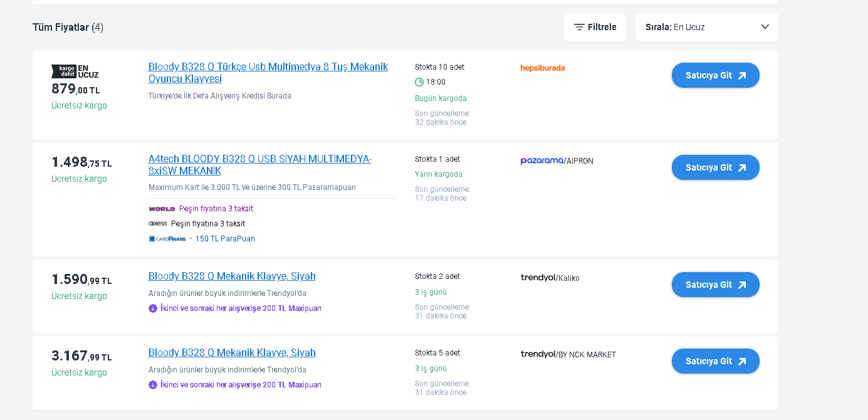Go to seller for hepsiburada offer
868x420 pixels.
pyautogui.click(x=716, y=75)
